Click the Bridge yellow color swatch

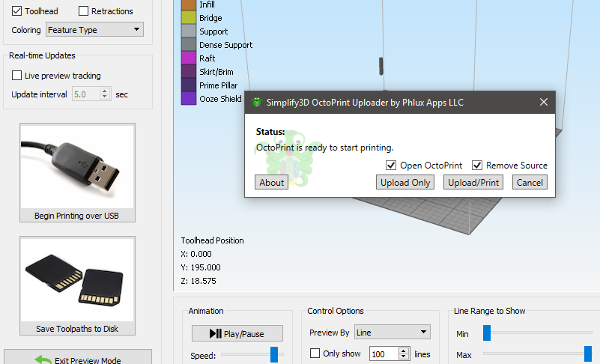189,18
